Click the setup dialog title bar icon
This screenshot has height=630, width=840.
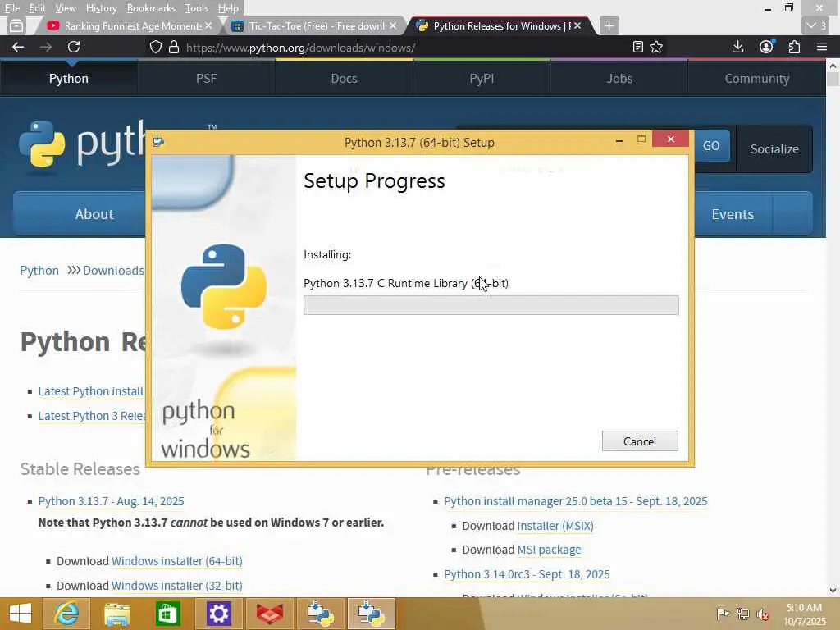tap(158, 141)
